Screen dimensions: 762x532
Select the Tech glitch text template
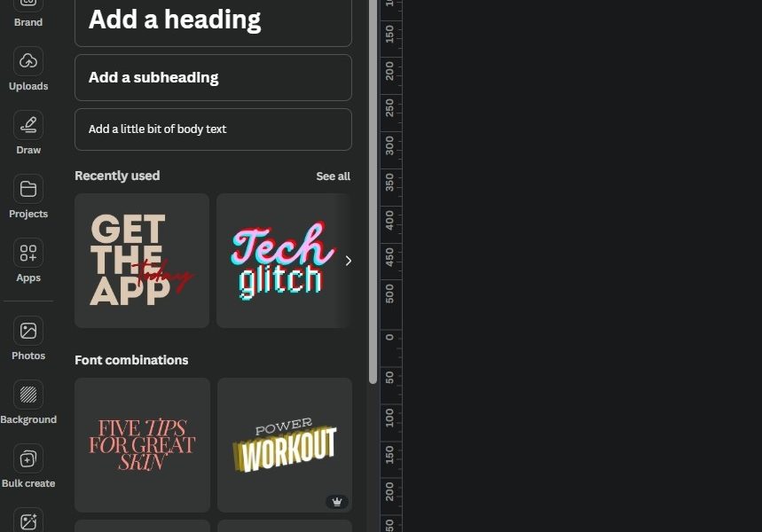click(279, 261)
